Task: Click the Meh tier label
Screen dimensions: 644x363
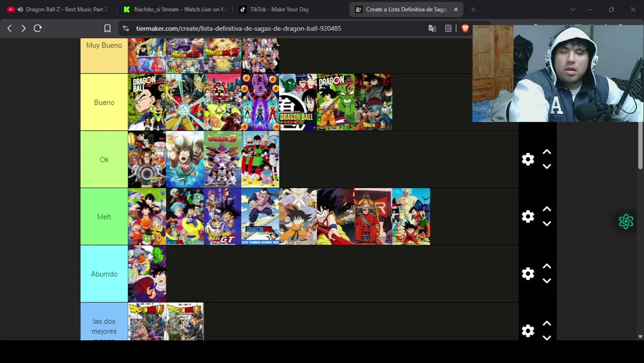Action: pyautogui.click(x=104, y=217)
